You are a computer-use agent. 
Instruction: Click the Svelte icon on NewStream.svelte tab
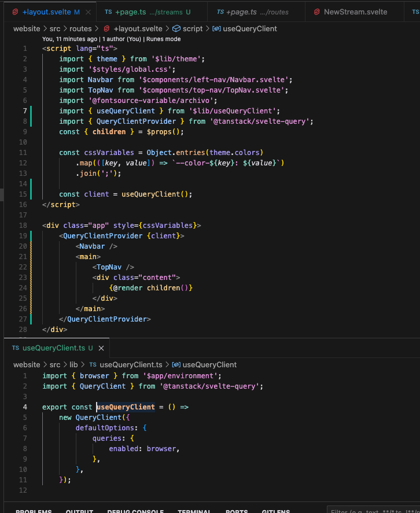[x=316, y=12]
